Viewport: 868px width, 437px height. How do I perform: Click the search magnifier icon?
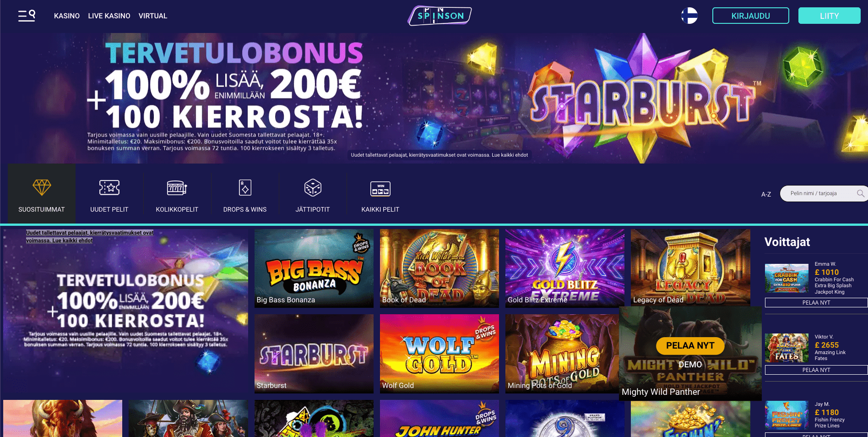point(861,193)
